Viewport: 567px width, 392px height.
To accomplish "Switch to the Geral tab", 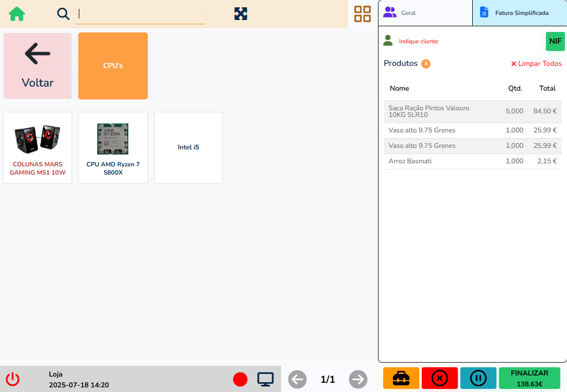I will [x=425, y=13].
